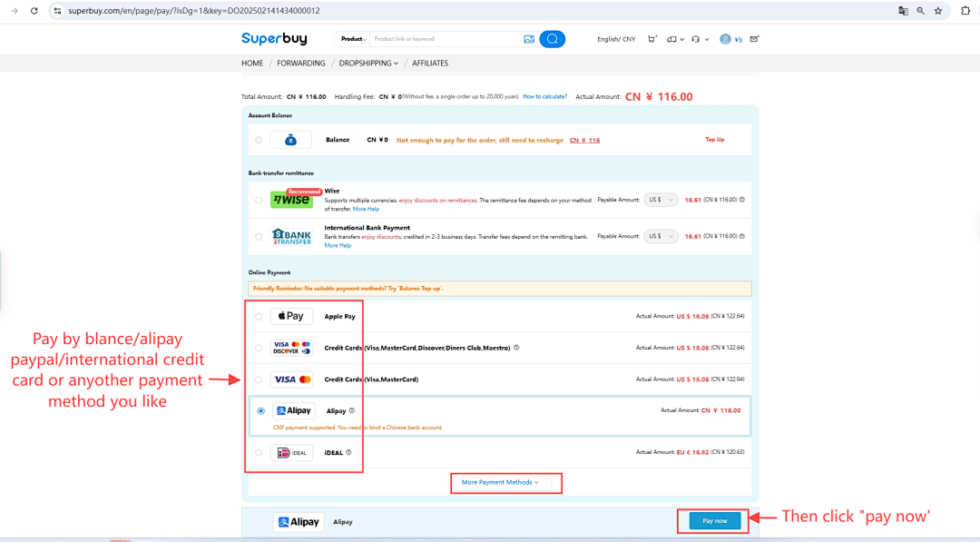Open How to calculate? link
The image size is (980, 542).
coord(545,96)
